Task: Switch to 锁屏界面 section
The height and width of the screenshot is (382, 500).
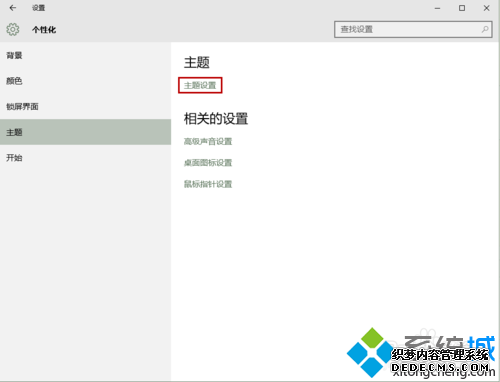Action: click(85, 106)
